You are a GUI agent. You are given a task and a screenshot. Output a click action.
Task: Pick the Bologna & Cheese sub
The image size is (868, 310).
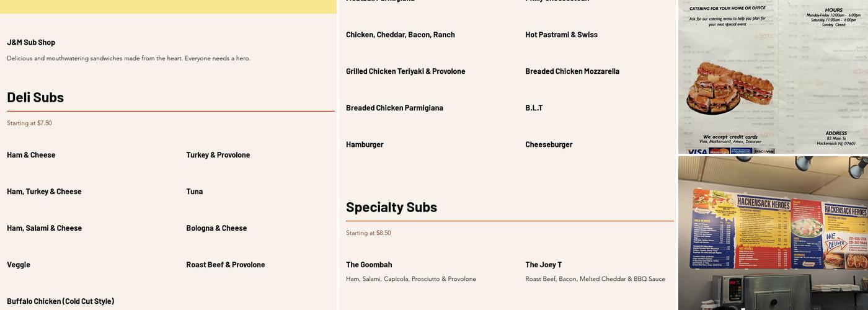216,228
